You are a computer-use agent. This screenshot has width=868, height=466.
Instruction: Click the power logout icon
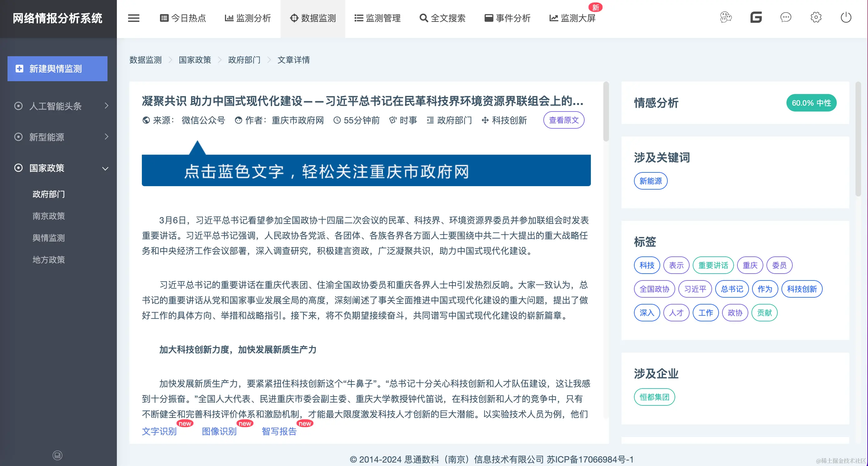coord(846,17)
